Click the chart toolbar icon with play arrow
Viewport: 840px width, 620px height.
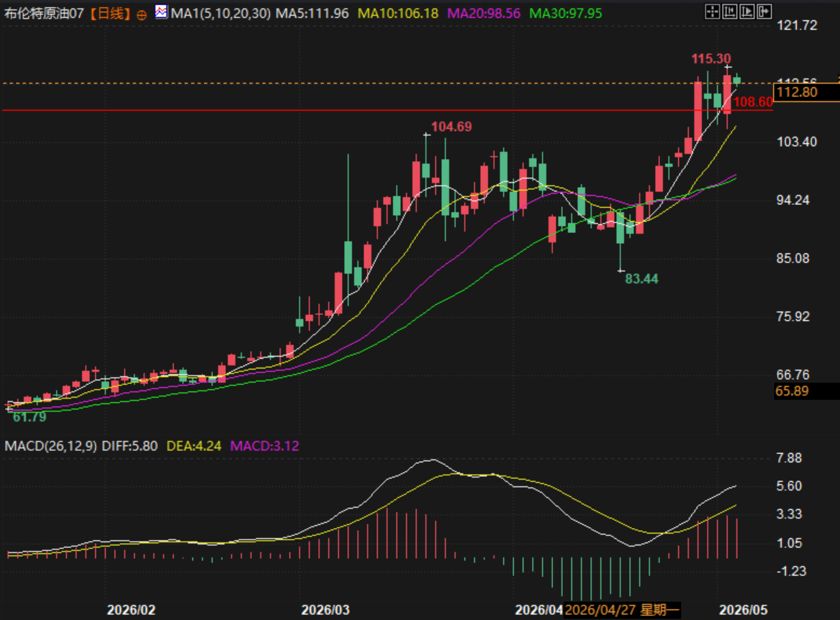(x=746, y=12)
